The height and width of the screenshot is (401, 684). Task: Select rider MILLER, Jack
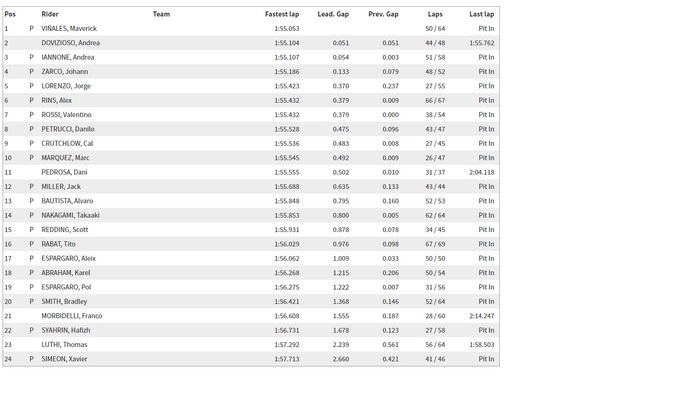click(61, 187)
